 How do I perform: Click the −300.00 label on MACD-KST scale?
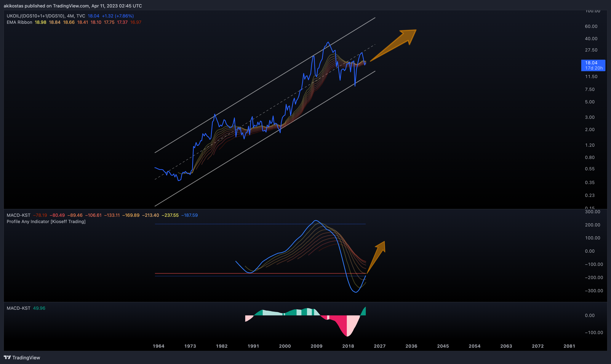click(x=594, y=291)
